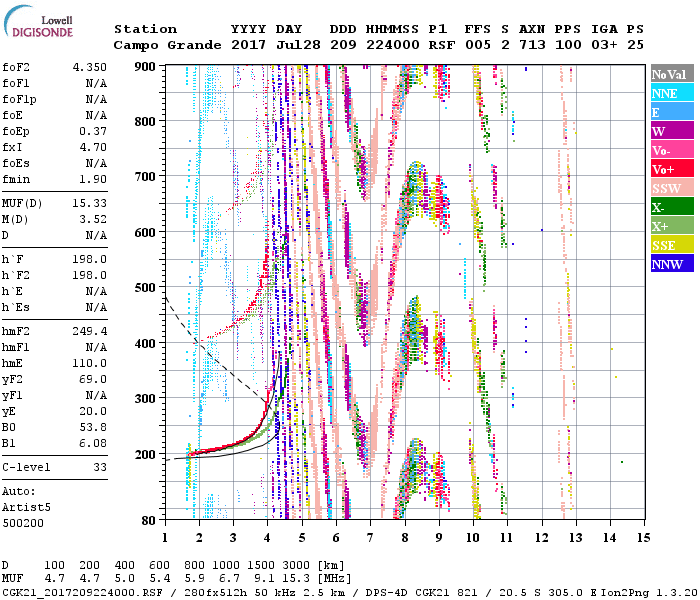The image size is (700, 600).
Task: Select the NNW blue legend swatch
Action: [x=670, y=264]
